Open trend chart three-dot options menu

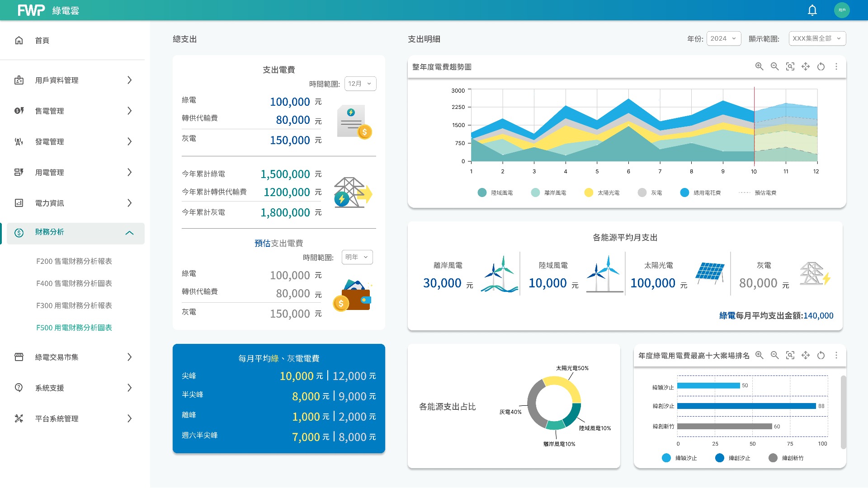click(836, 67)
